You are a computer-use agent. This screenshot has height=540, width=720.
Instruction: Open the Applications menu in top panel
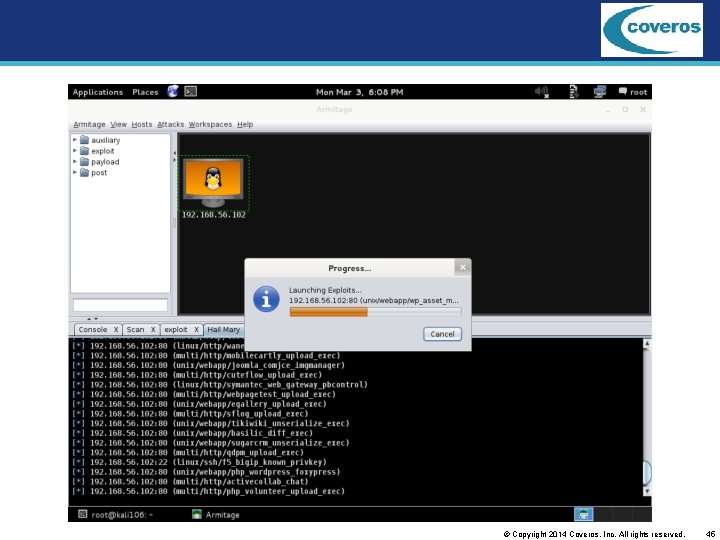click(x=98, y=92)
